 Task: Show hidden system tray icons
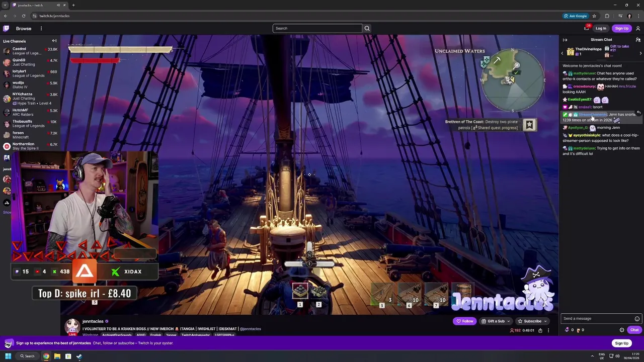click(592, 356)
